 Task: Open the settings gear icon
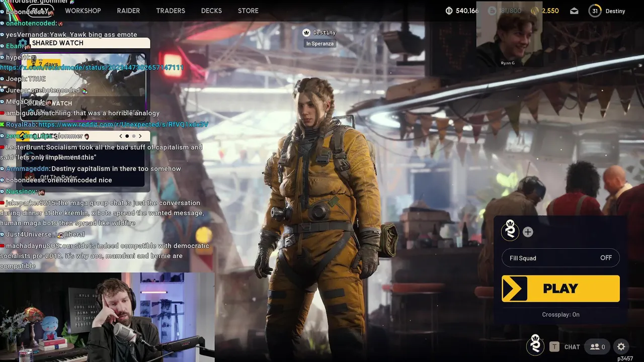621,346
